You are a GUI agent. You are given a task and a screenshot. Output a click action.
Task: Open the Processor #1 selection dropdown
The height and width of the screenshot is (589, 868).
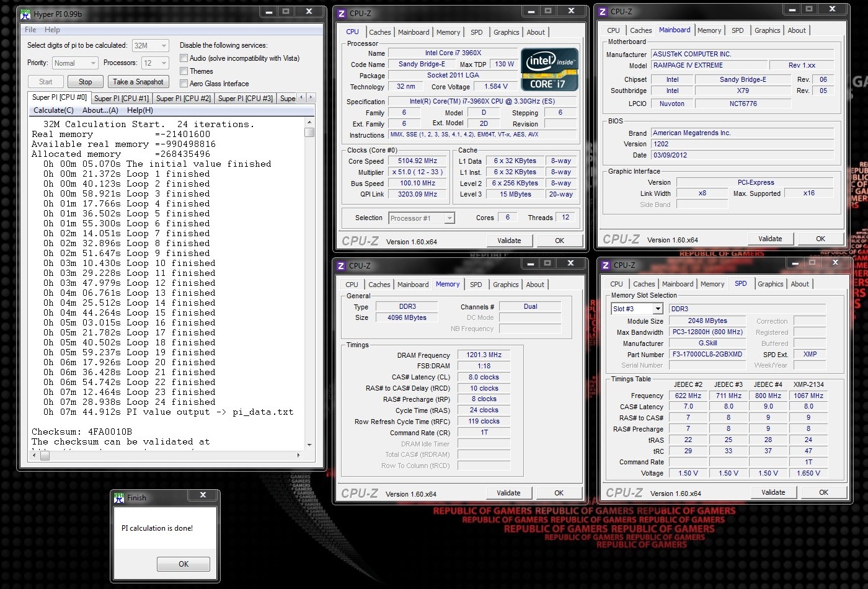tap(422, 218)
